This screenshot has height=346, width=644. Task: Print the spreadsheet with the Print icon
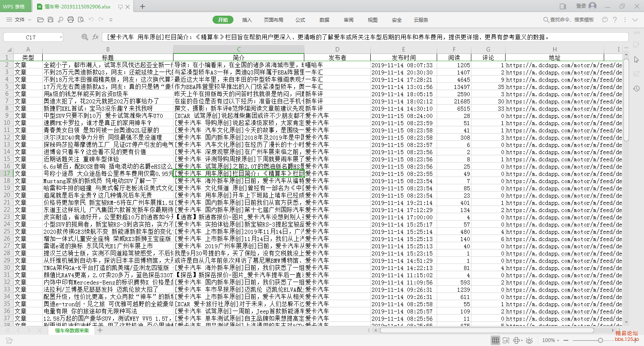[70, 20]
